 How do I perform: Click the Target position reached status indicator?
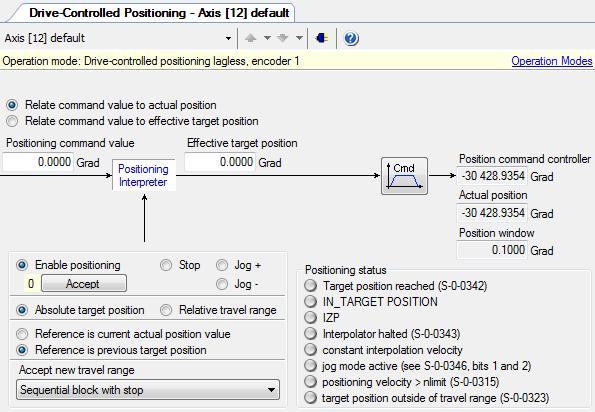310,286
